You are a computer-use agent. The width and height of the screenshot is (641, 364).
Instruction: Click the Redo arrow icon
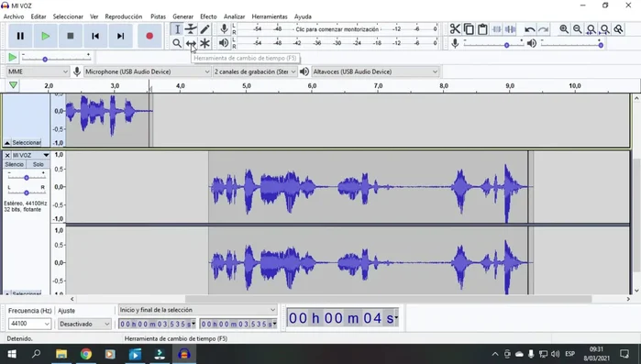(x=543, y=29)
